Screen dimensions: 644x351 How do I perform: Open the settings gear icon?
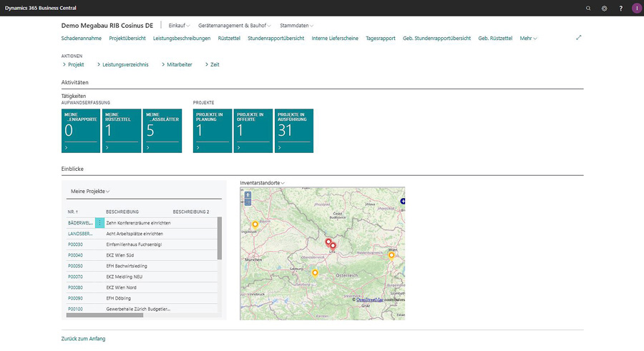tap(604, 8)
